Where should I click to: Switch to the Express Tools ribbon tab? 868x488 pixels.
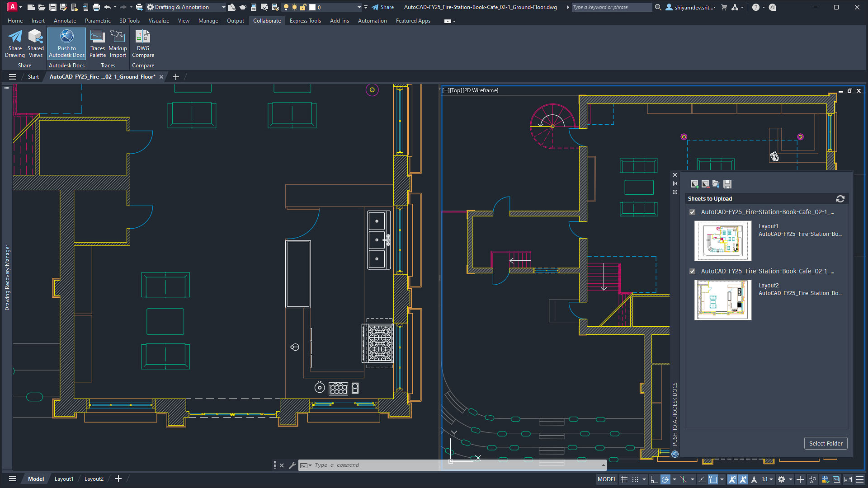(305, 20)
